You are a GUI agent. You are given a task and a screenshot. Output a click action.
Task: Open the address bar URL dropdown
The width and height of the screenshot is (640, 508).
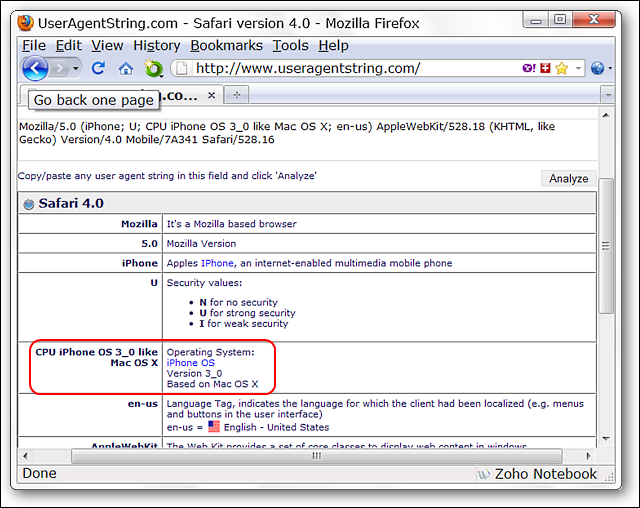point(577,68)
